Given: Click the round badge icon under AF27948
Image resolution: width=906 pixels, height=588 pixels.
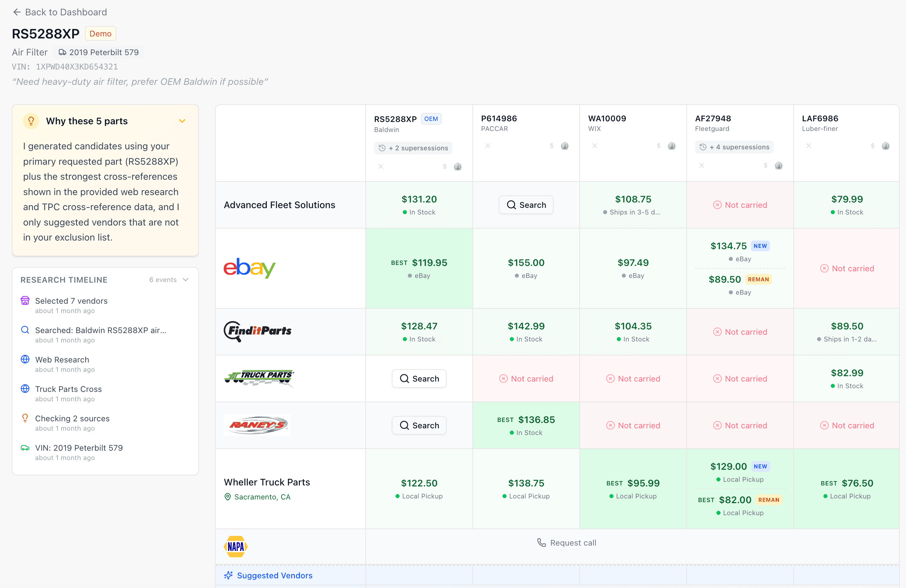Looking at the screenshot, I should click(779, 165).
